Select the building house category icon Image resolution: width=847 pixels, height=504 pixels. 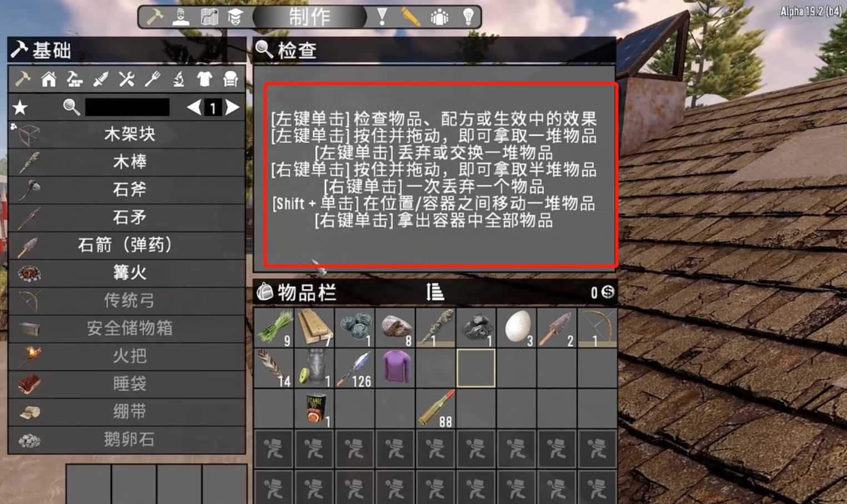[x=49, y=79]
